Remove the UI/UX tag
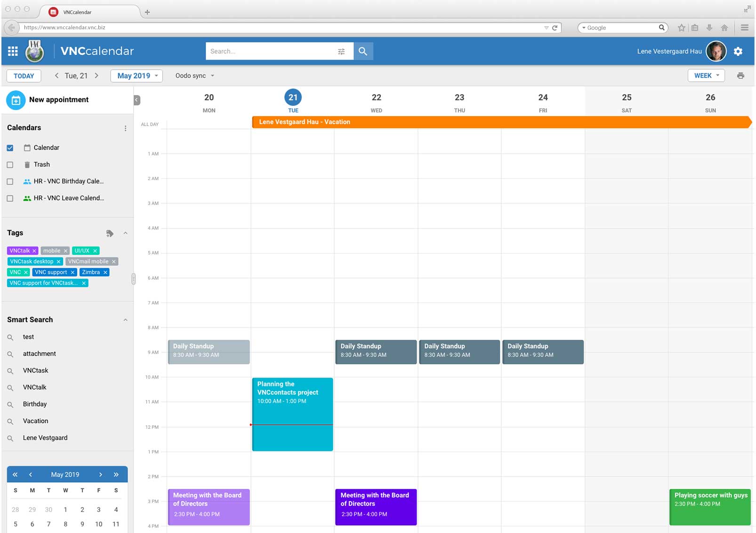756x533 pixels. pos(95,251)
